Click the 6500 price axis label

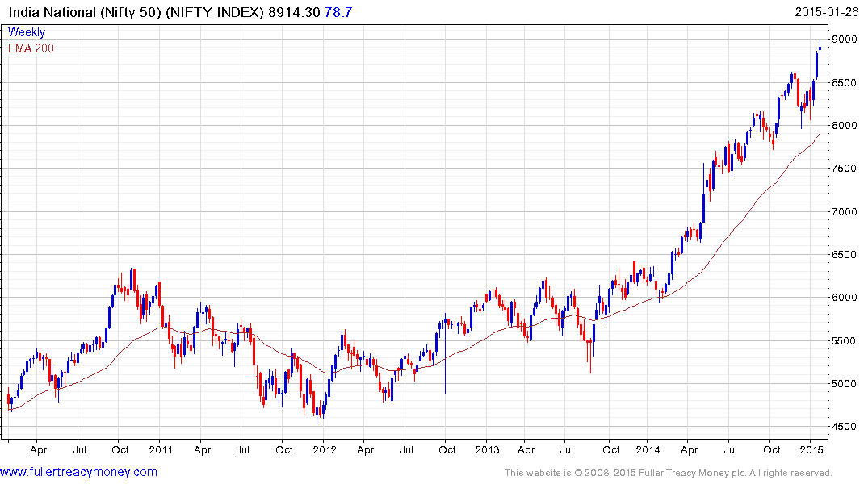[845, 255]
